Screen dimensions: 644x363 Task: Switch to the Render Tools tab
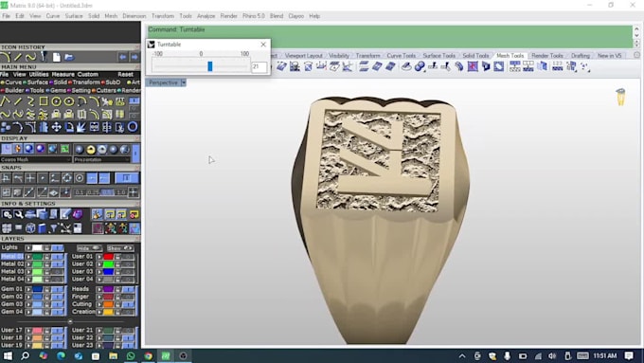click(547, 56)
